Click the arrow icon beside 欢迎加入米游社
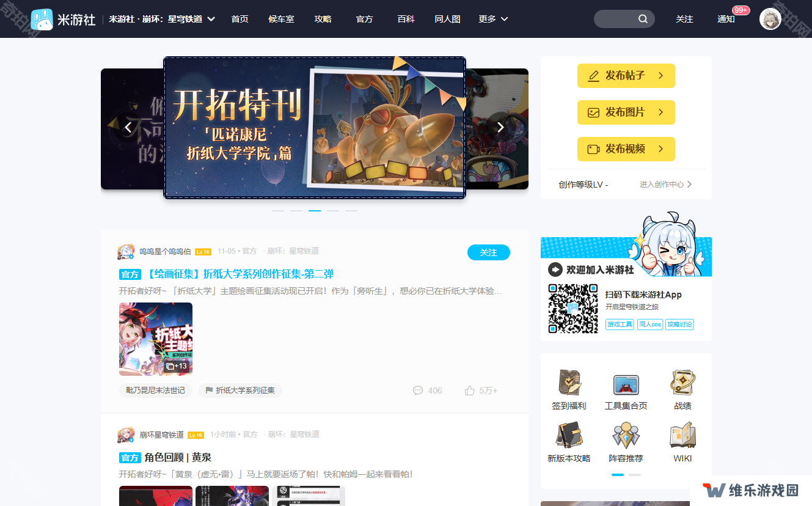Viewport: 812px width, 506px height. [x=555, y=269]
